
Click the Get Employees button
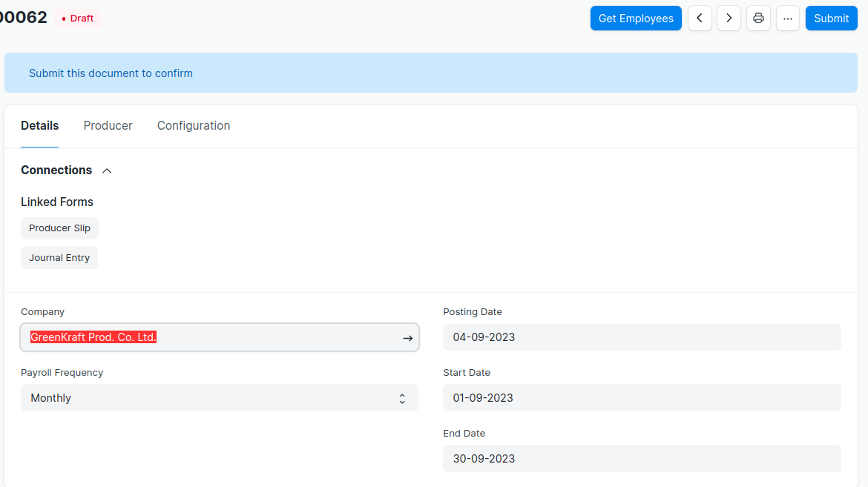click(x=636, y=19)
